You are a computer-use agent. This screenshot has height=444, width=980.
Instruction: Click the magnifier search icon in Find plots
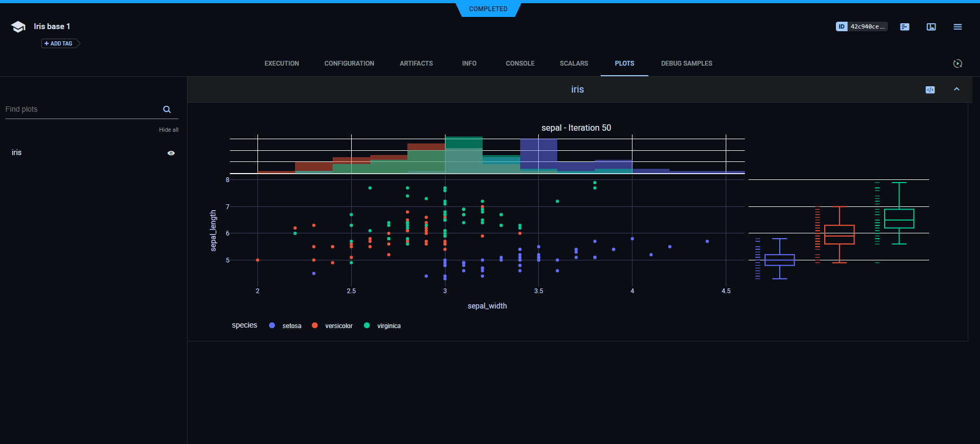point(167,110)
